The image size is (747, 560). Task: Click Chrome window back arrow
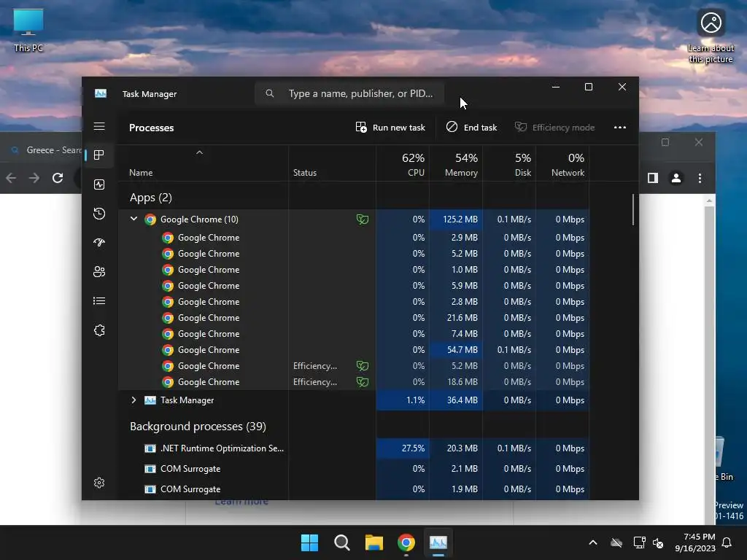click(x=10, y=178)
